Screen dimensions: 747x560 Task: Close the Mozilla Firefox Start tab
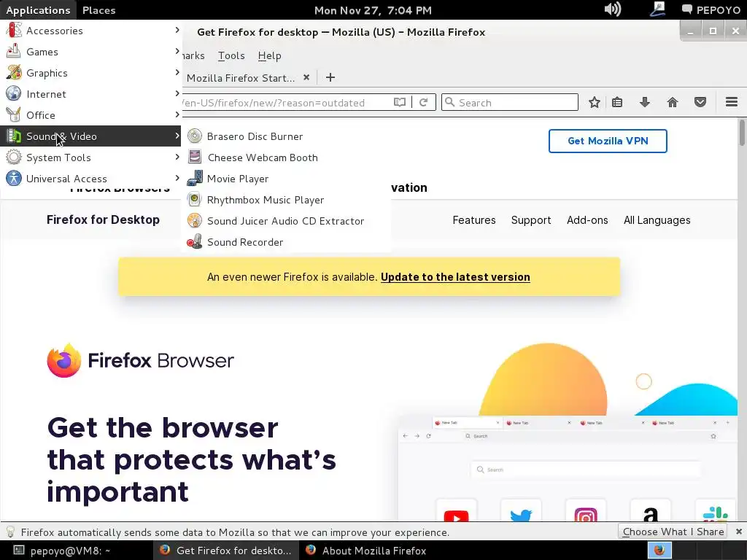pos(306,77)
